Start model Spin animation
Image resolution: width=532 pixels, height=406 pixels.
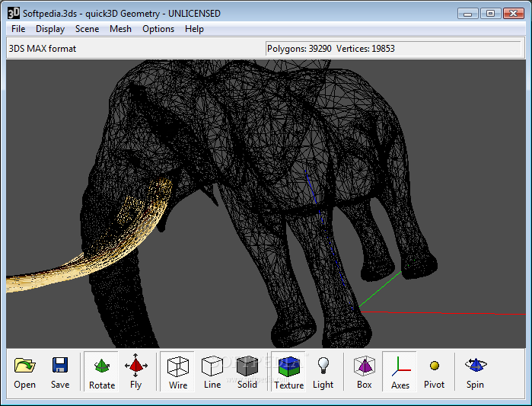point(475,372)
